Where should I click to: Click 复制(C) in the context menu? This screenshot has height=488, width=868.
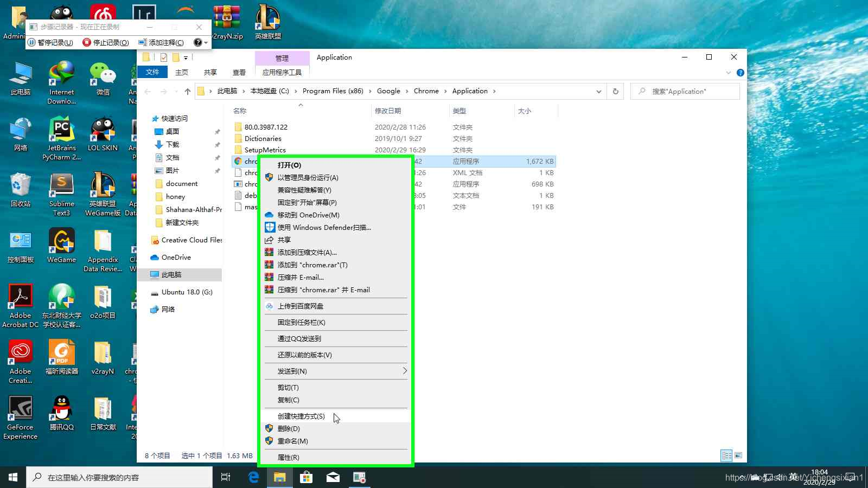(x=336, y=400)
